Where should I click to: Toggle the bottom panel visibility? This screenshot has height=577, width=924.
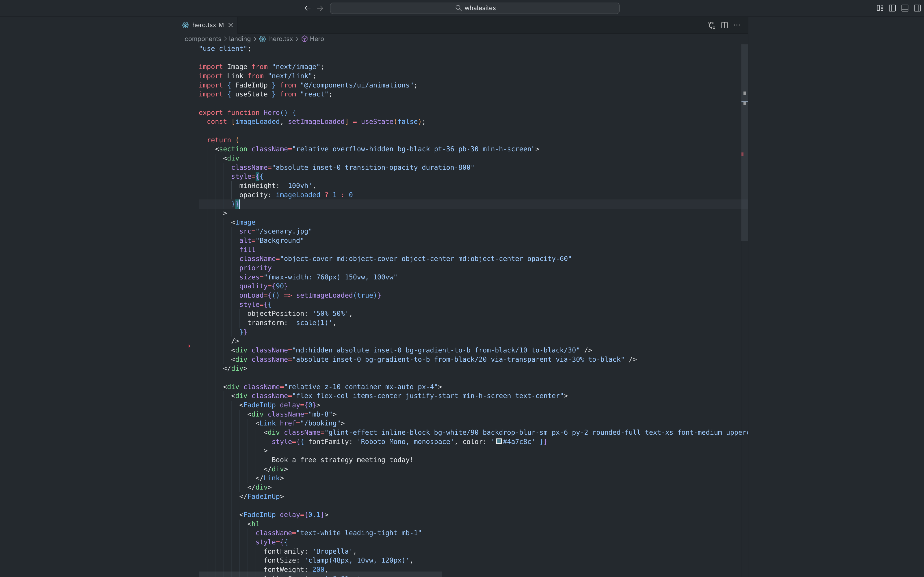pos(905,8)
